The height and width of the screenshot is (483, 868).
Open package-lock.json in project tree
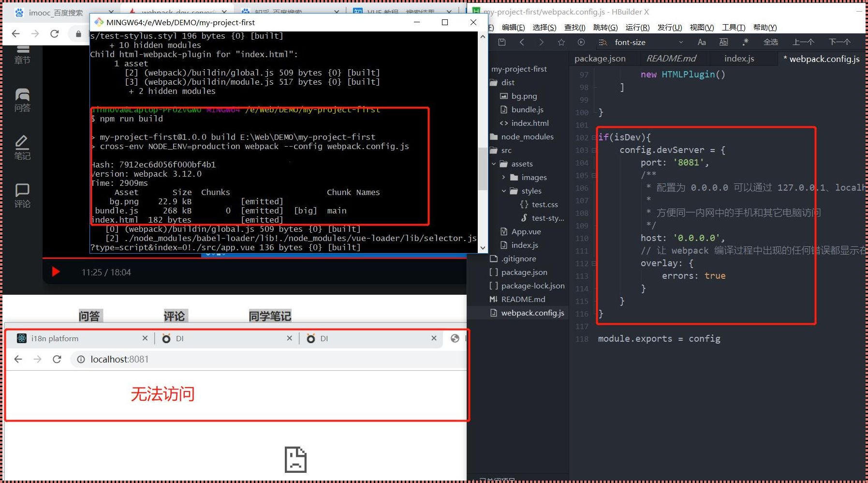click(533, 286)
